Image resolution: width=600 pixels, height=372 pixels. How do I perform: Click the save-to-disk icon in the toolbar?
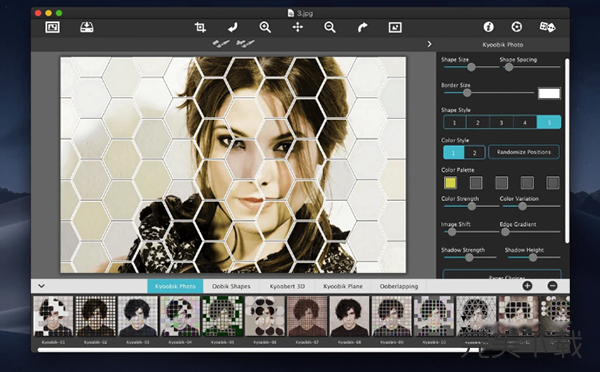point(86,27)
